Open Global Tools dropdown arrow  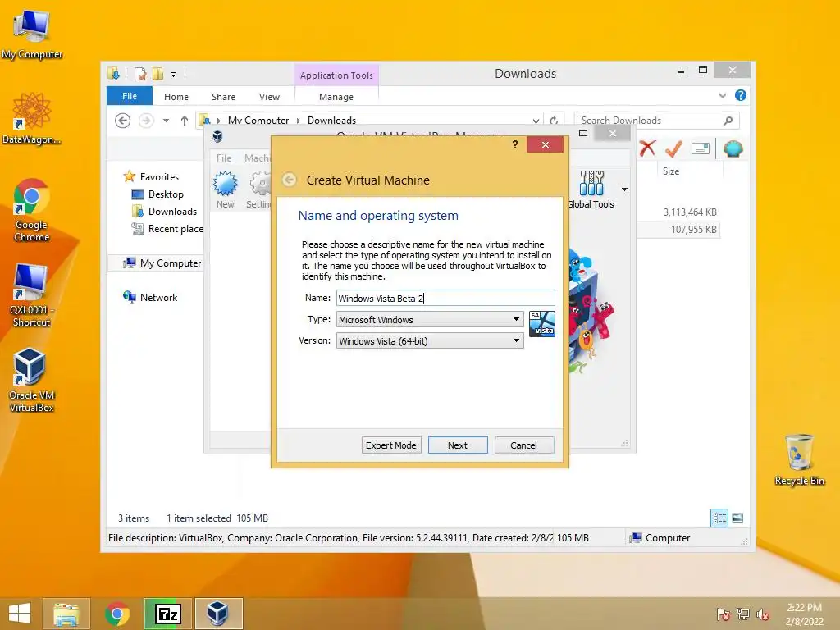[x=624, y=189]
